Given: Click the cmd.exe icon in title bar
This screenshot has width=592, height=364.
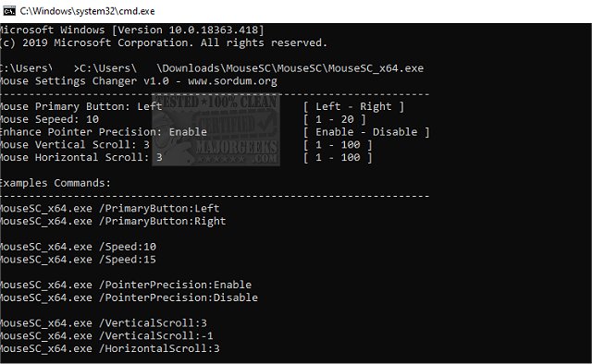Looking at the screenshot, I should (9, 11).
